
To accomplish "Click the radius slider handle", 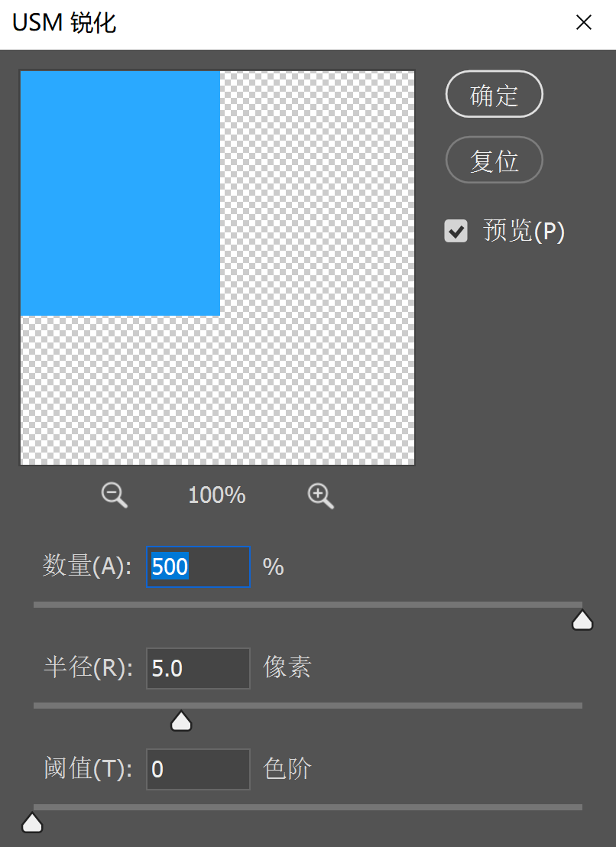I will tap(180, 721).
